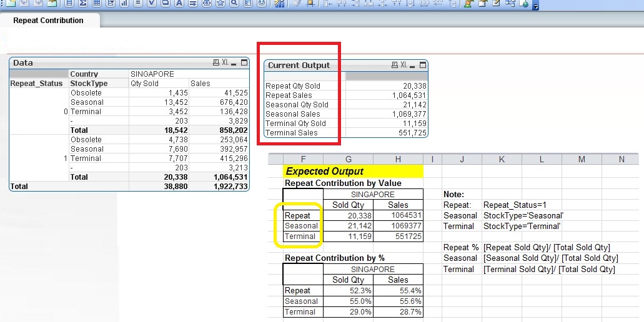Click the Current Output value 1,069,377
The image size is (644, 322).
pyautogui.click(x=409, y=114)
